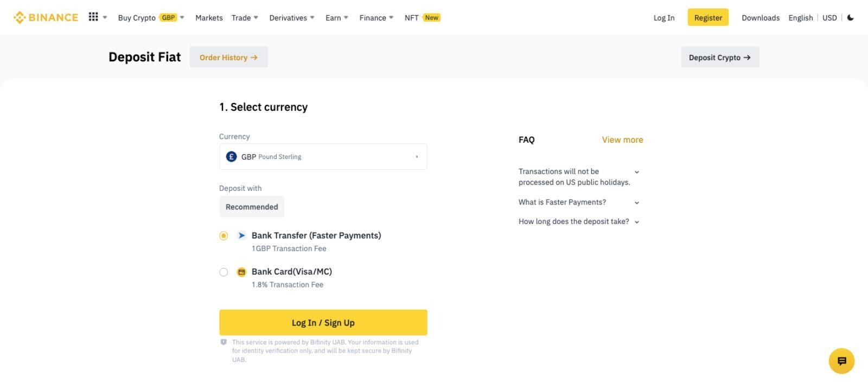Click the Log In / Sign Up button

323,322
